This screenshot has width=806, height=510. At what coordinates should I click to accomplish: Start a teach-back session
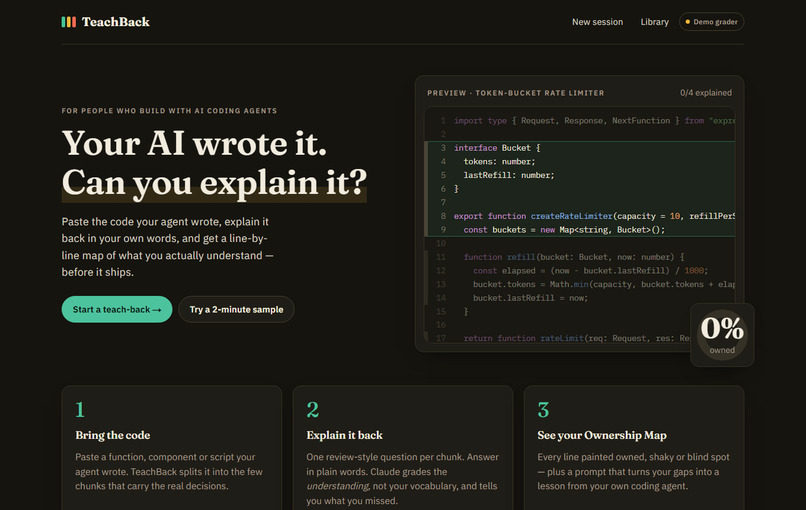click(117, 309)
